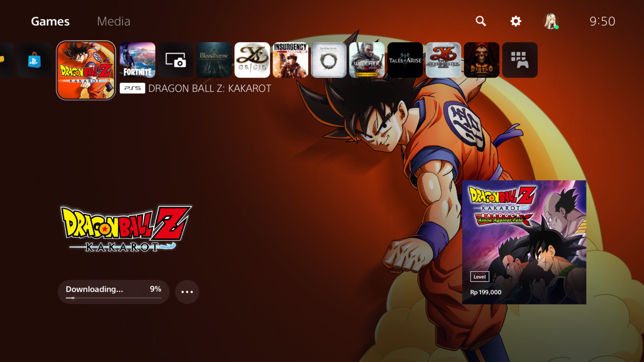Click the Level tag on DLC card
644x362 pixels.
click(x=479, y=277)
